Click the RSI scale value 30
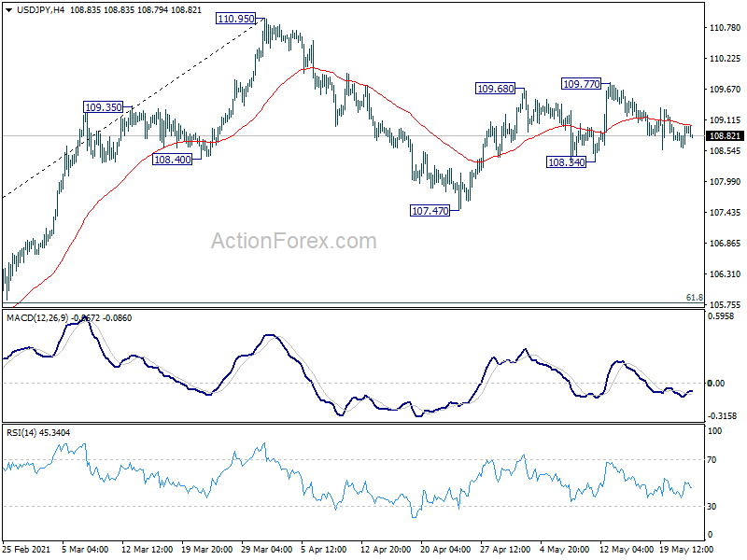 pyautogui.click(x=712, y=507)
